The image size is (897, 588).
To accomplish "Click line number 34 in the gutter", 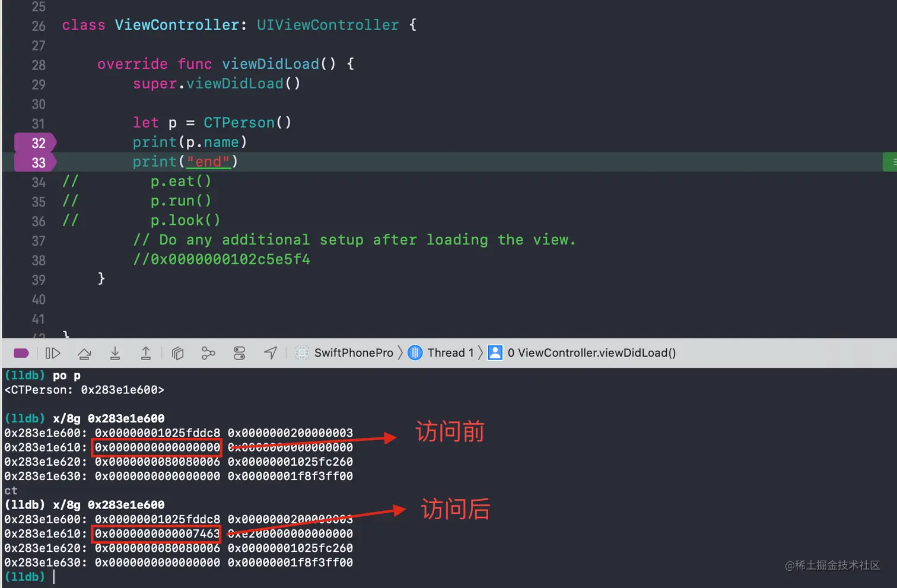I will point(39,182).
